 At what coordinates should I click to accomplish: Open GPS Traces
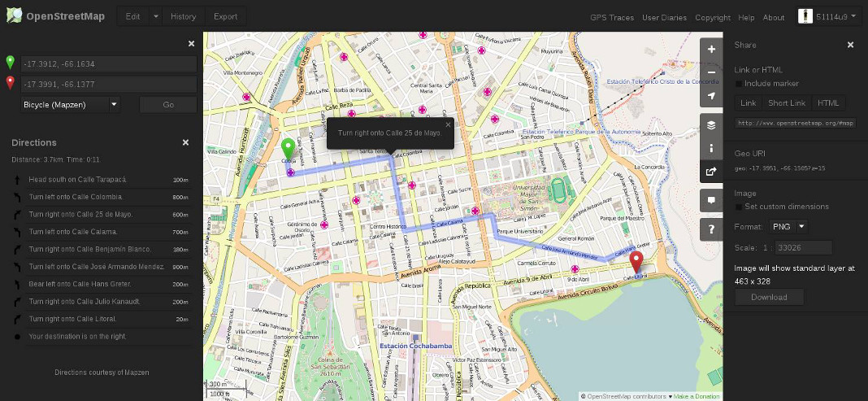coord(612,18)
